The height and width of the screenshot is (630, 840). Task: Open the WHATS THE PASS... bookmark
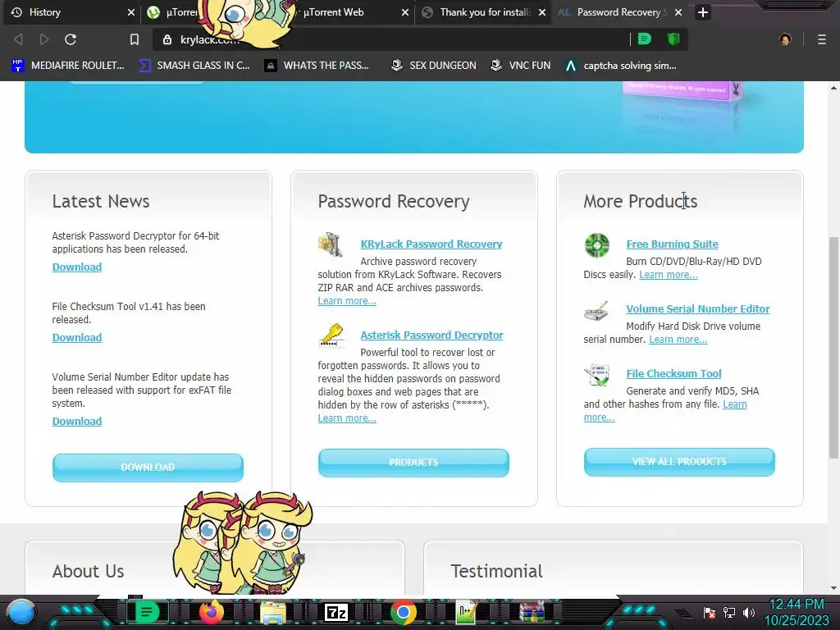pyautogui.click(x=317, y=66)
